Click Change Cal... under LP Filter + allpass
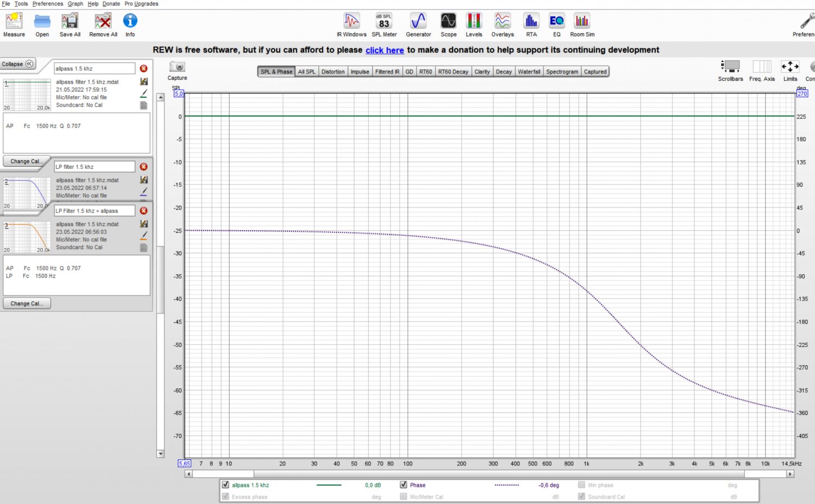This screenshot has height=504, width=815. (x=27, y=304)
